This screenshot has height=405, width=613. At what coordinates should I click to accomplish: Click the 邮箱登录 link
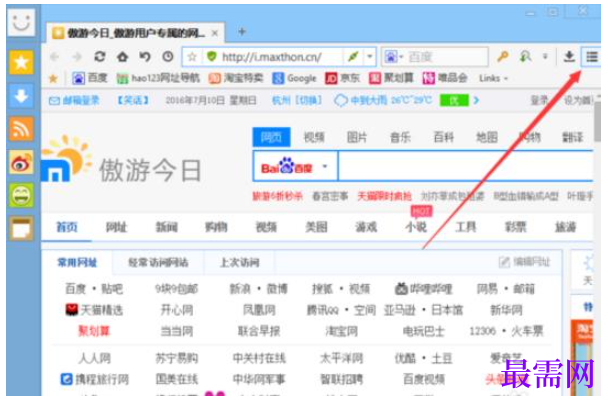[74, 100]
